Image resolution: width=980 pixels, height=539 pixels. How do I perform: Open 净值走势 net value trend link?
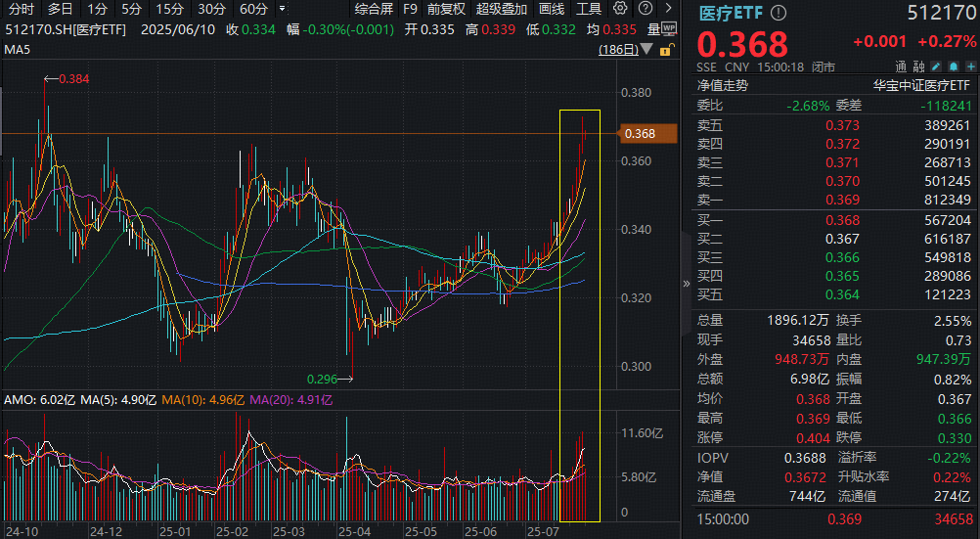(722, 85)
